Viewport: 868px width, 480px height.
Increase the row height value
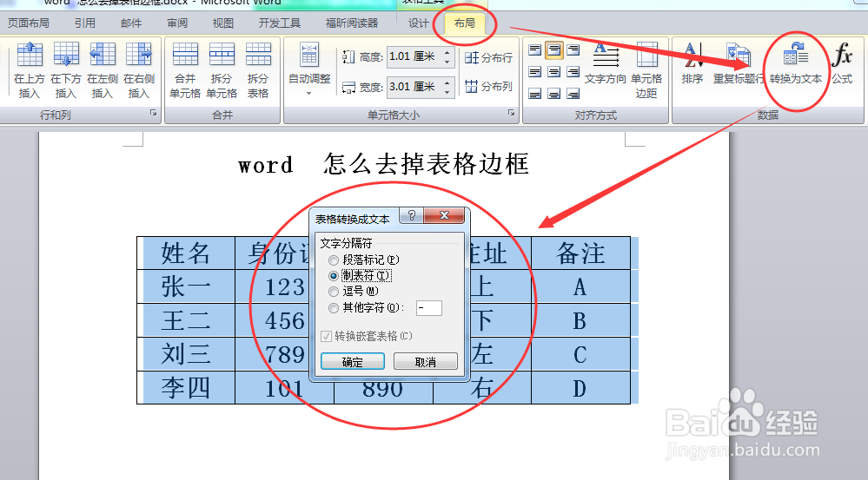[447, 52]
